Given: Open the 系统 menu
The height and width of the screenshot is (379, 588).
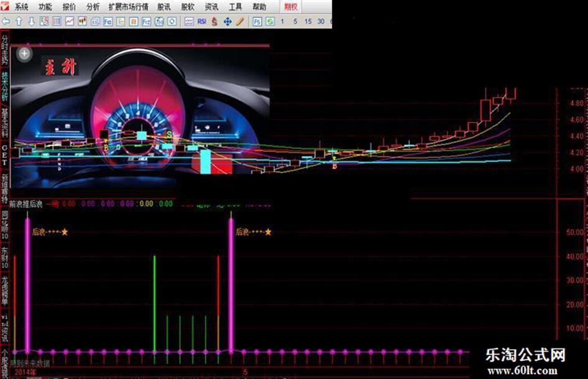Looking at the screenshot, I should (x=21, y=7).
